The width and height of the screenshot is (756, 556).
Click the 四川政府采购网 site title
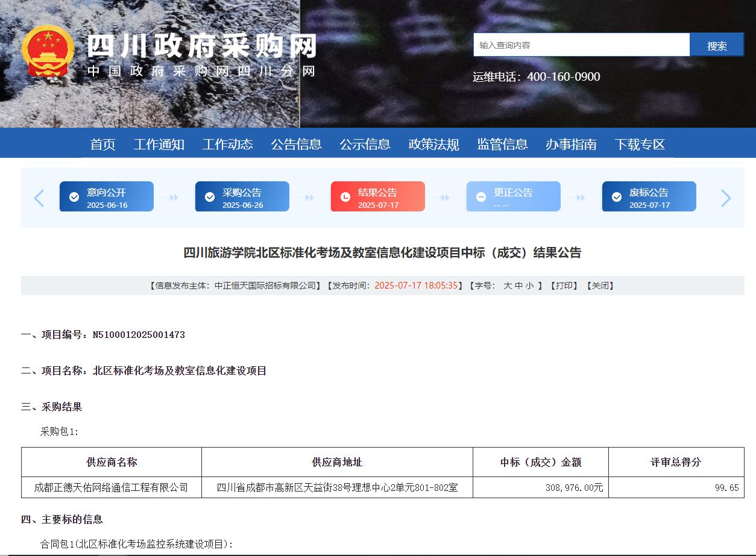pyautogui.click(x=202, y=46)
